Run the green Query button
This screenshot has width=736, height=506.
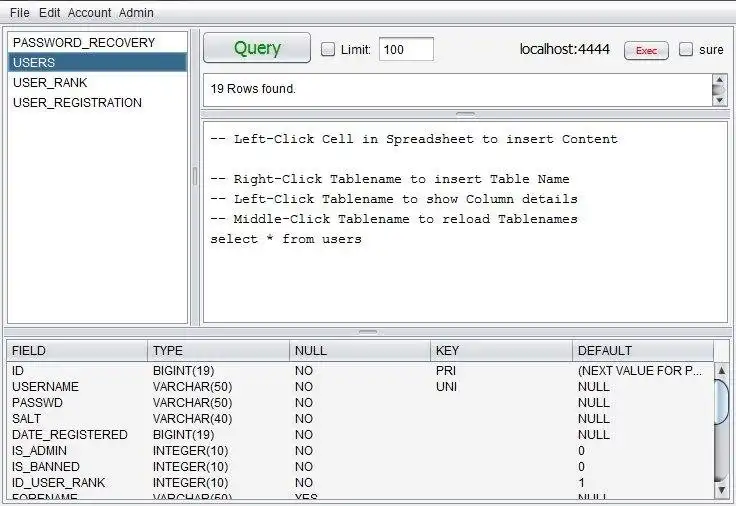pos(257,48)
